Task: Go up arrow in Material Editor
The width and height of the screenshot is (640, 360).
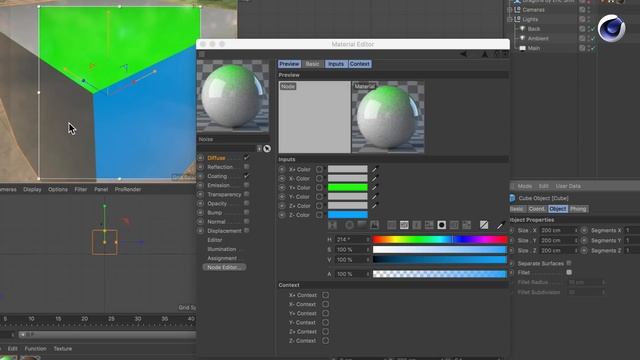Action: pyautogui.click(x=484, y=54)
